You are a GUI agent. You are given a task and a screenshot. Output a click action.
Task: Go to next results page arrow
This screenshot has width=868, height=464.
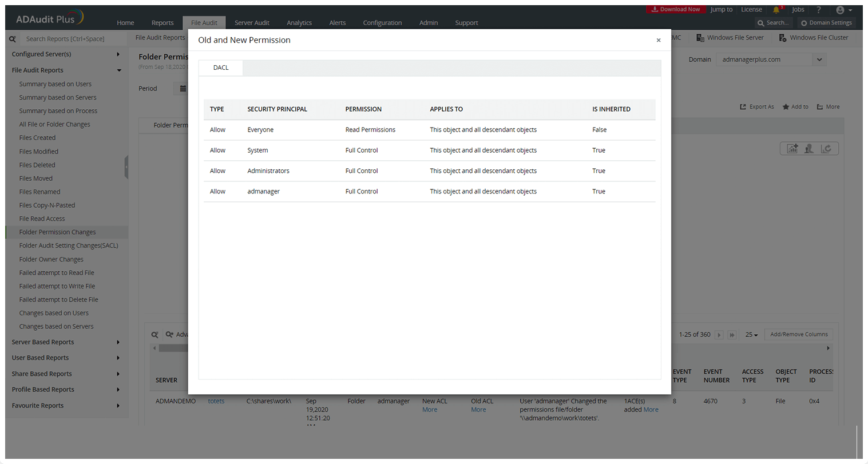coord(719,335)
